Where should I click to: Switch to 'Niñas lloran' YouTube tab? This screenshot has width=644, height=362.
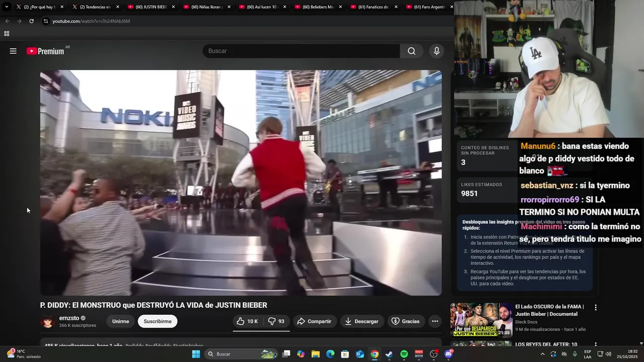[207, 7]
